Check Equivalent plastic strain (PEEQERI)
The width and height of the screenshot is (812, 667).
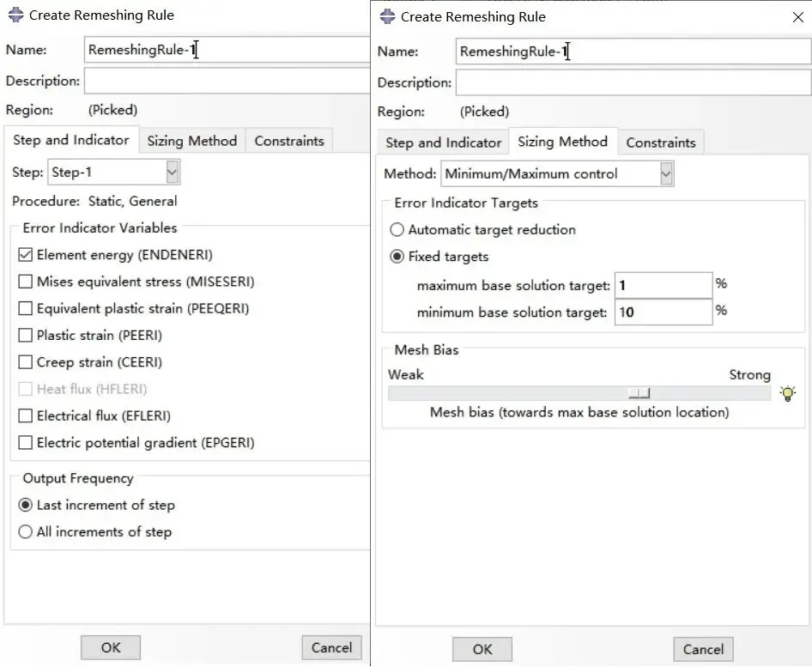[x=25, y=309]
